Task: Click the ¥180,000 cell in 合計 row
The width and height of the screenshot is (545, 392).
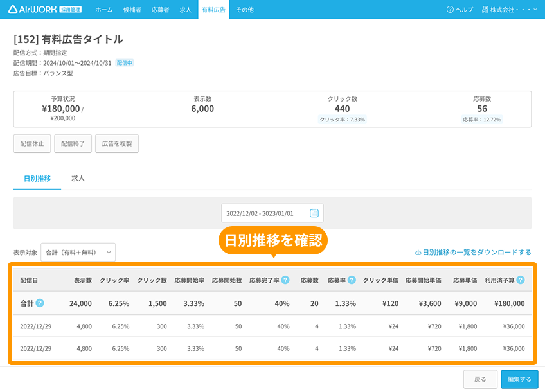Action: coord(510,303)
